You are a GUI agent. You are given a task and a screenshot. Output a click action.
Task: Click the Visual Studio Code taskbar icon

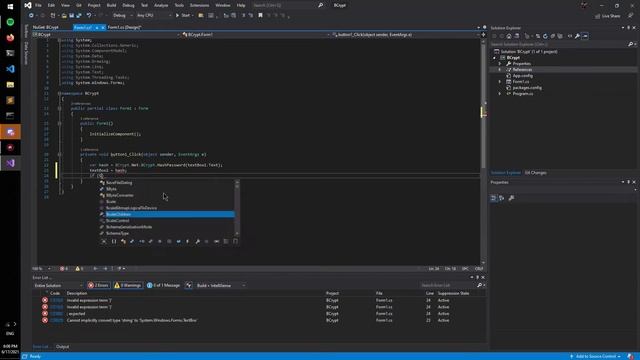[x=10, y=69]
